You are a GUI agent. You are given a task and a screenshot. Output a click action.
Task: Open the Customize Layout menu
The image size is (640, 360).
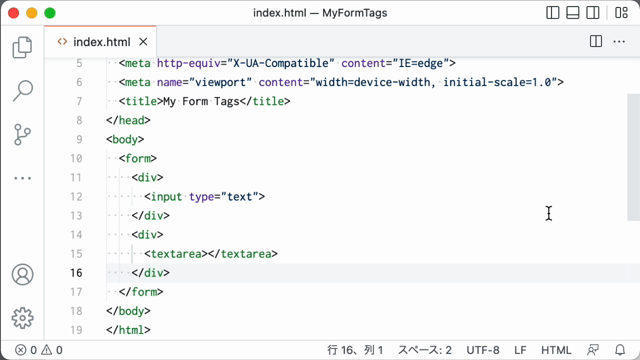[x=621, y=13]
